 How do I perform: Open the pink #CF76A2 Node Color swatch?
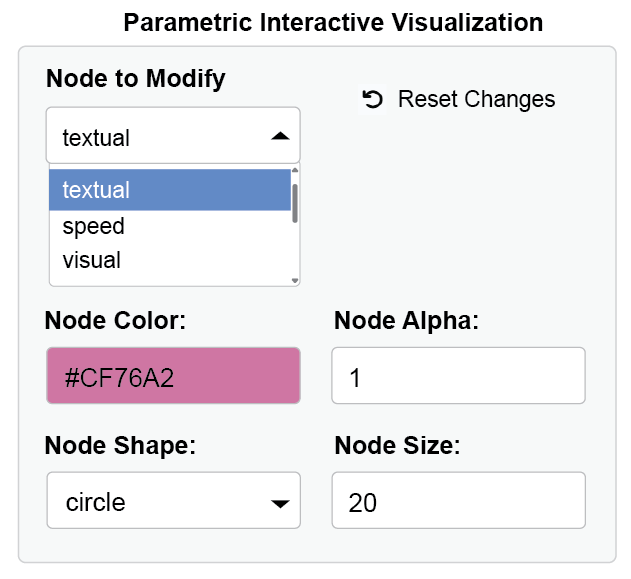point(173,376)
